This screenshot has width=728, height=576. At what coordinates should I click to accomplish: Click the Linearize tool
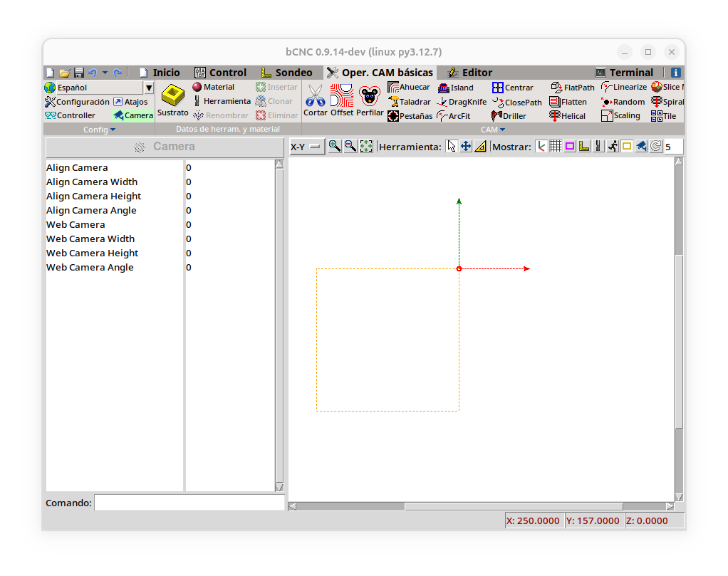coord(623,87)
